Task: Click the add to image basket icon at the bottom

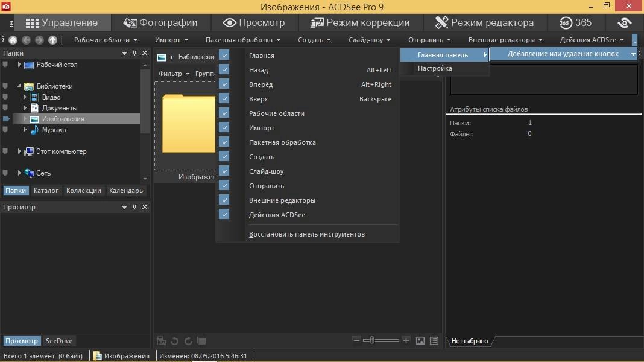Action: click(162, 341)
